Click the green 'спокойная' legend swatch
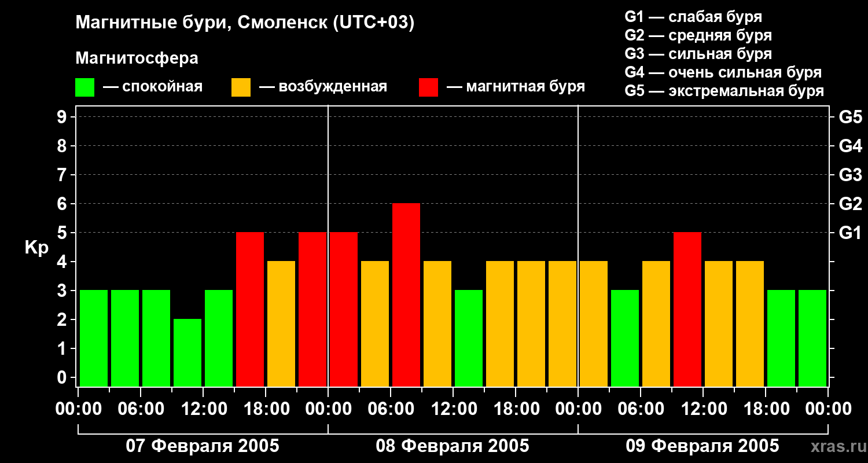Screen dimensions: 868x463 point(84,87)
